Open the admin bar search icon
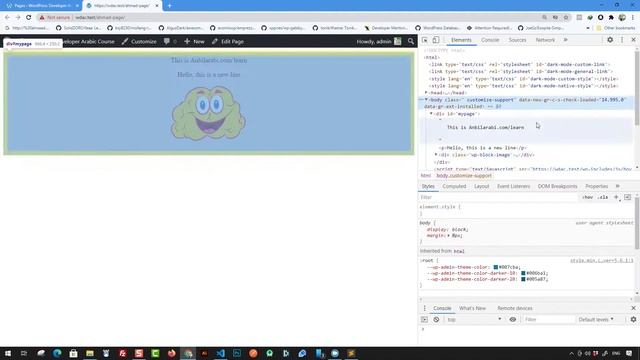 click(x=411, y=41)
